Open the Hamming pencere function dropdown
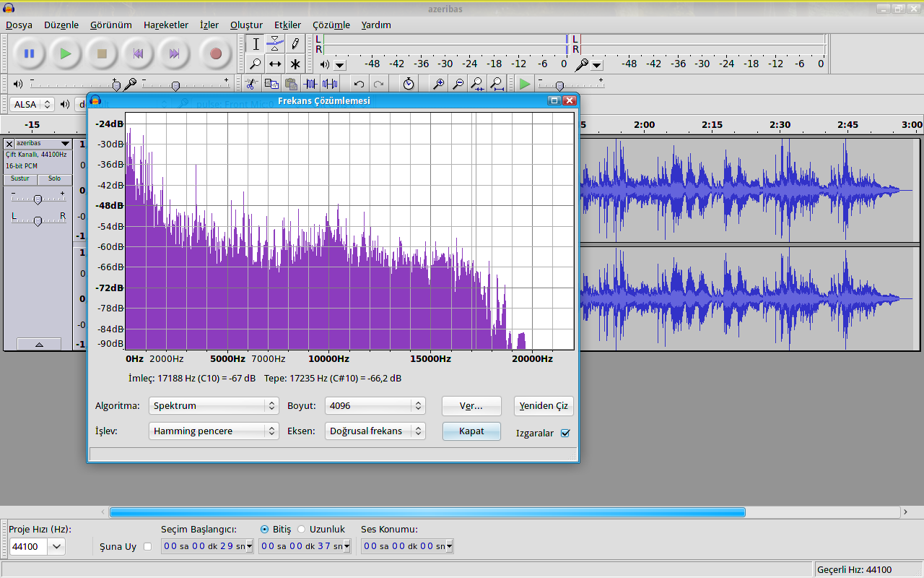This screenshot has width=924, height=578. (214, 431)
